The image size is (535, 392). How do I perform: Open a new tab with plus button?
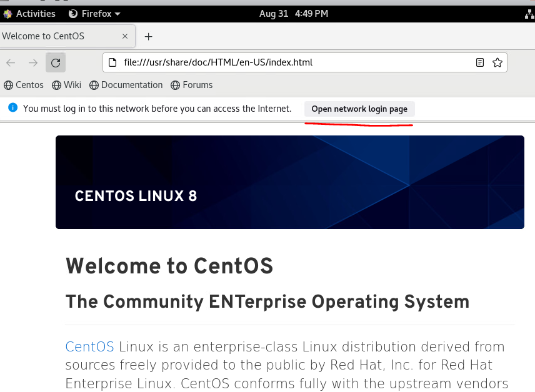[148, 36]
